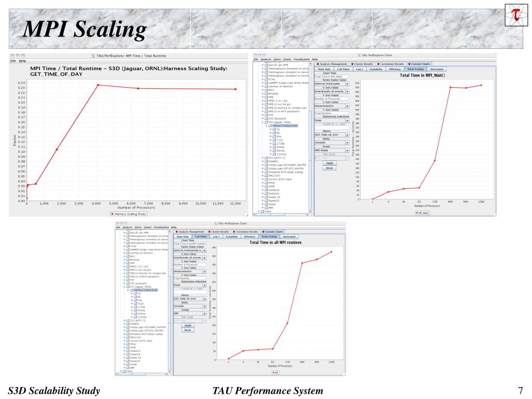Click Apply button in MPI_Wait window
The width and height of the screenshot is (532, 399).
[x=329, y=163]
